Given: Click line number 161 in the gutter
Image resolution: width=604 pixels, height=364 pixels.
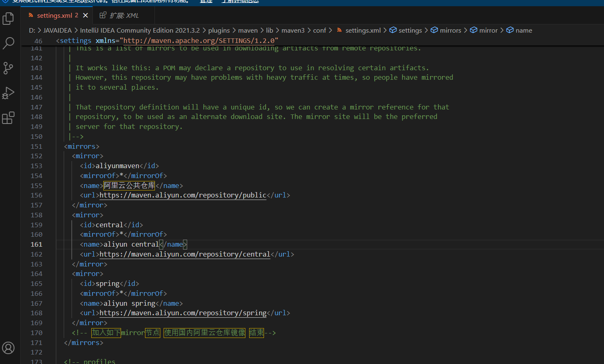Looking at the screenshot, I should (x=36, y=244).
